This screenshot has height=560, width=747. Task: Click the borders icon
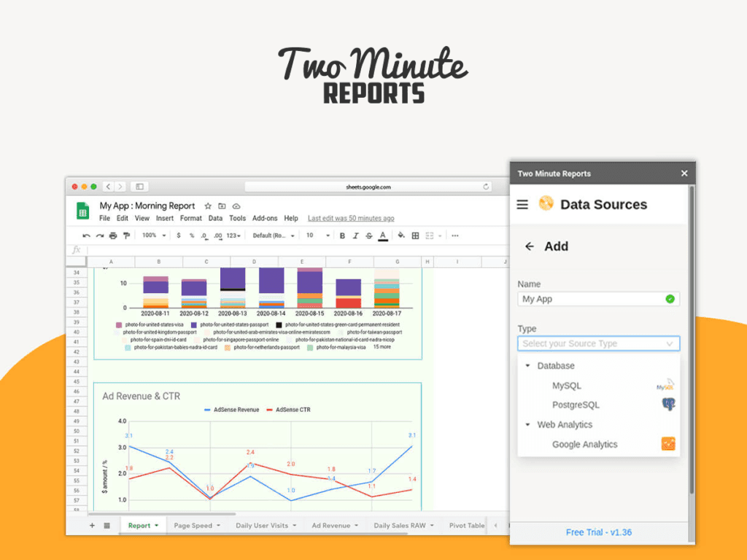pyautogui.click(x=415, y=236)
